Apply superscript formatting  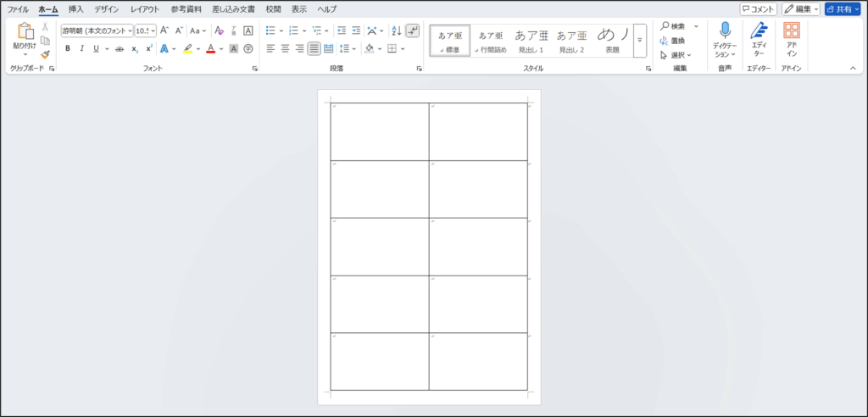tap(149, 48)
